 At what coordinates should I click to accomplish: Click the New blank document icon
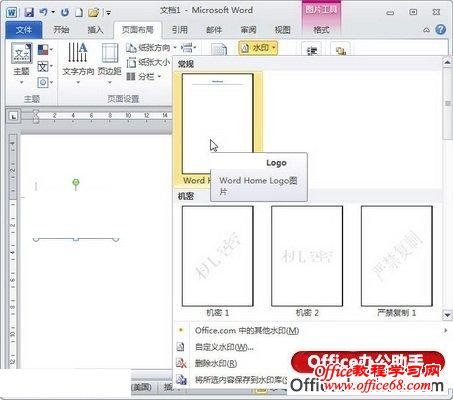point(79,13)
